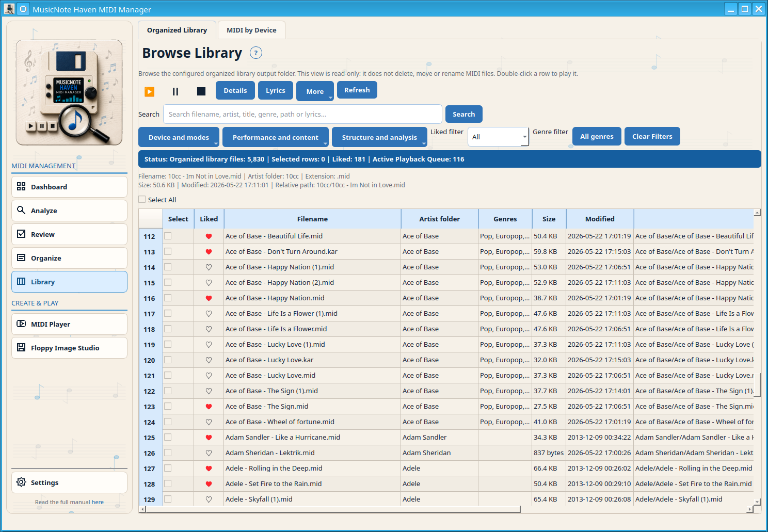Click the Floppy Image Studio disk icon

coord(21,347)
